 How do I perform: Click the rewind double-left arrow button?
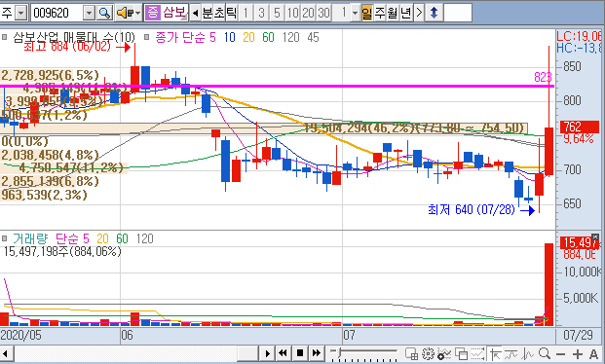click(284, 353)
